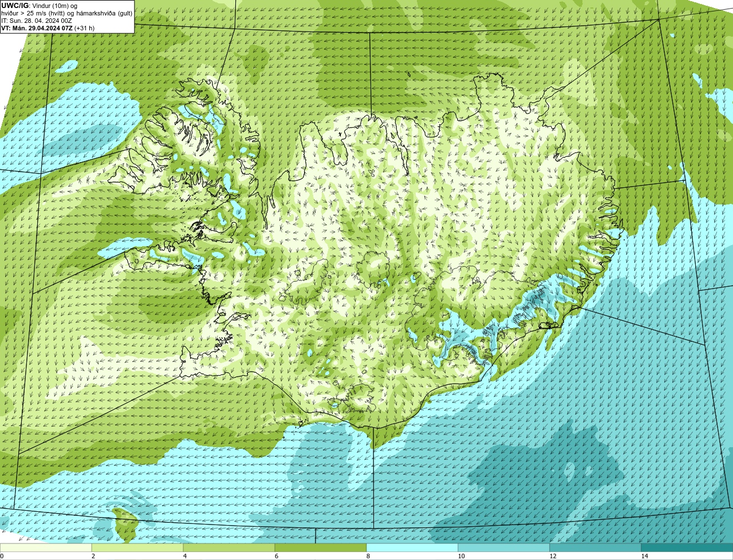The image size is (733, 560).
Task: Click the 12–14 m/s teal color bar segment
Action: click(596, 547)
